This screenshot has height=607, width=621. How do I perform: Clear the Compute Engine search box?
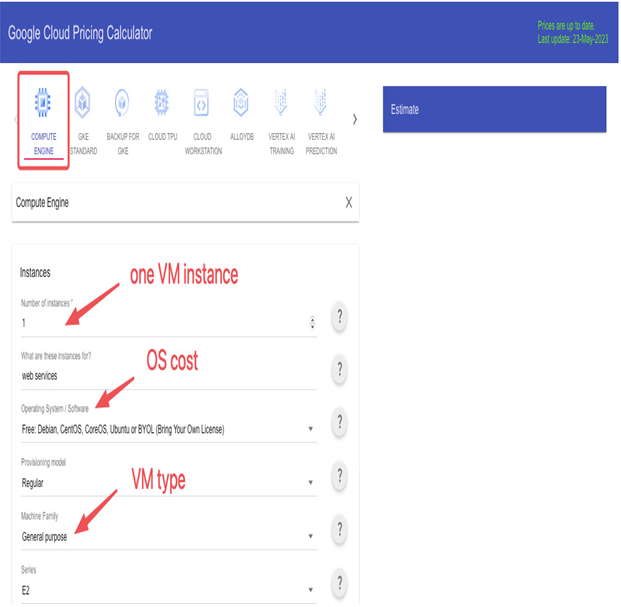[349, 202]
